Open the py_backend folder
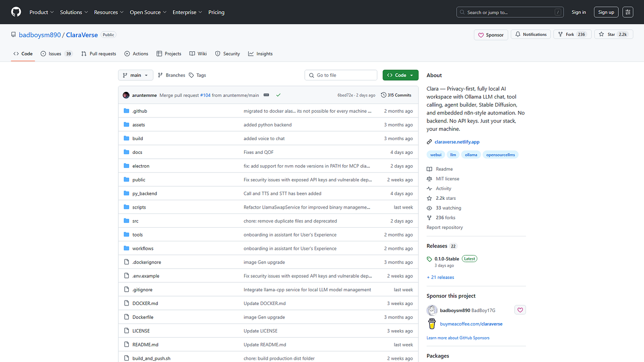The height and width of the screenshot is (362, 644). [145, 193]
